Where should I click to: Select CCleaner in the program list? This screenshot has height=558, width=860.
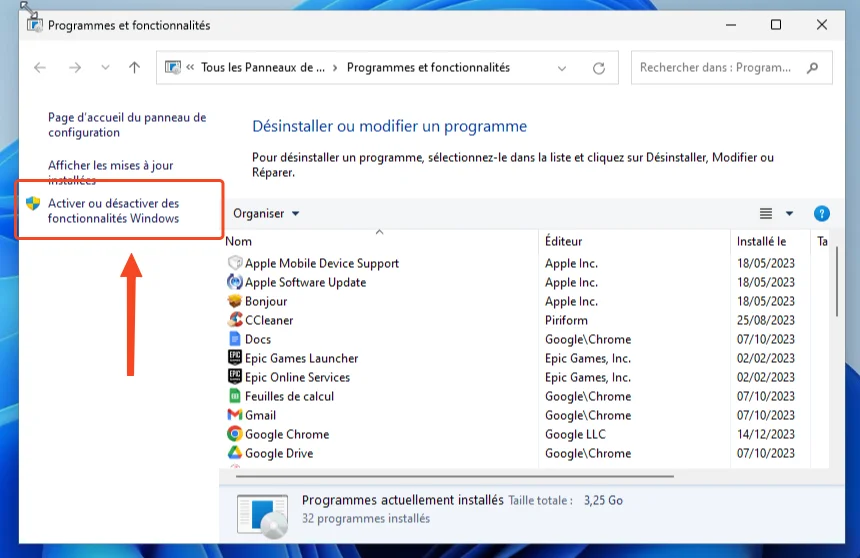point(269,320)
